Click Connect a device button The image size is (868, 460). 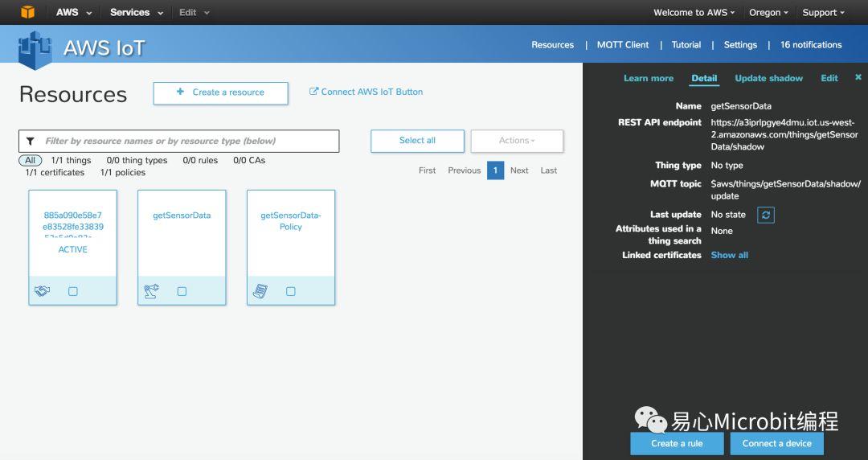776,443
